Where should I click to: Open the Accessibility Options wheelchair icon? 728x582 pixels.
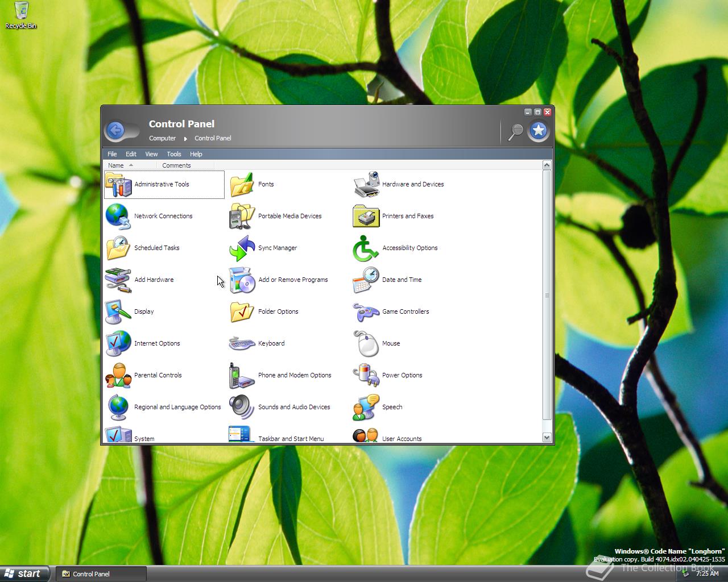point(366,248)
